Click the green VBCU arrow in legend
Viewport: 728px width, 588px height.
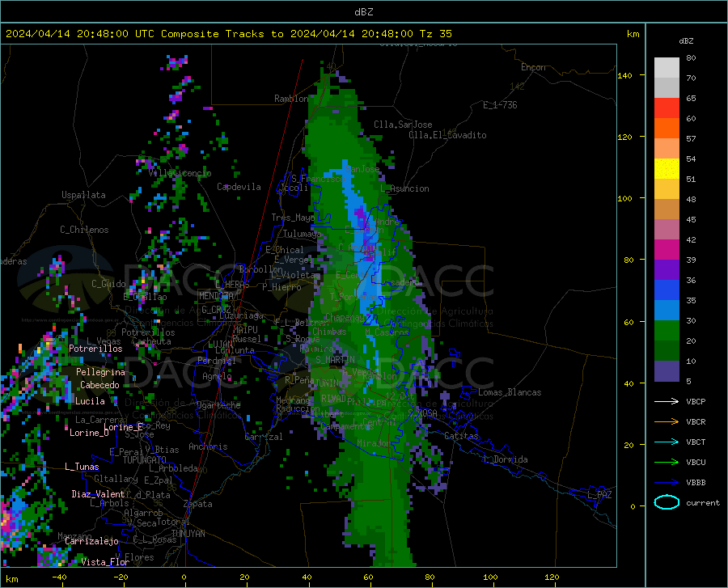[x=667, y=463]
